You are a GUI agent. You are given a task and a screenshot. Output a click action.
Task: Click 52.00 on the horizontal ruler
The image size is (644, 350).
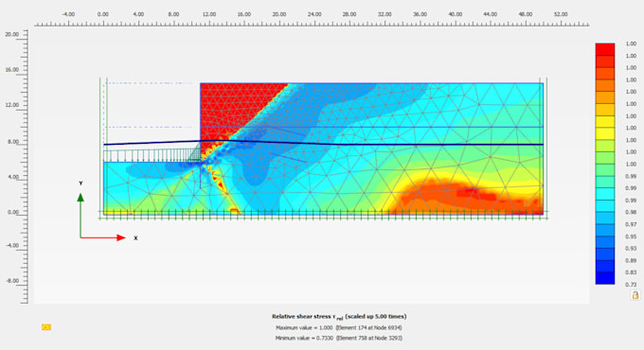561,14
